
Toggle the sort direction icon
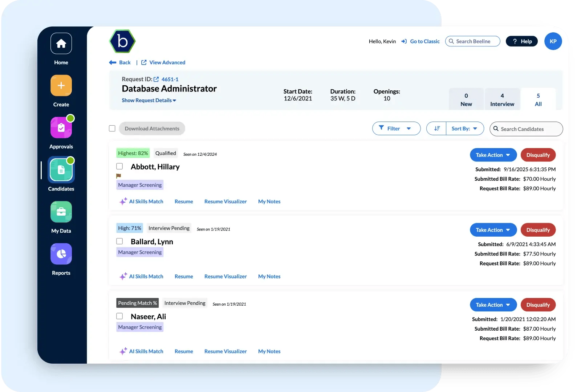click(436, 128)
